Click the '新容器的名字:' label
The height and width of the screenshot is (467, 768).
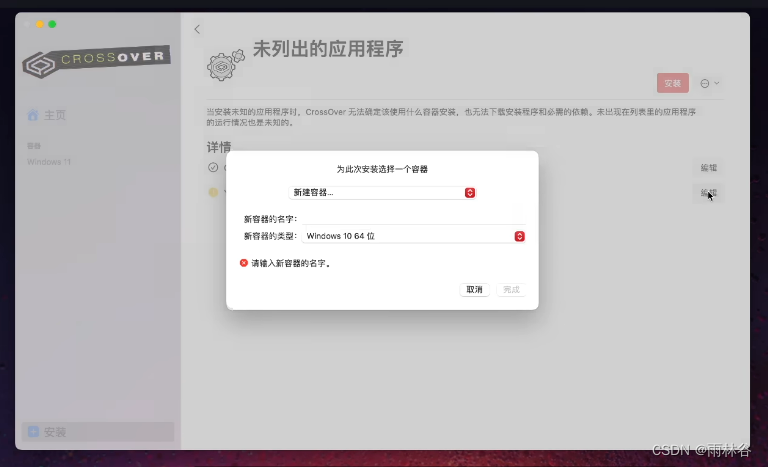pyautogui.click(x=270, y=219)
